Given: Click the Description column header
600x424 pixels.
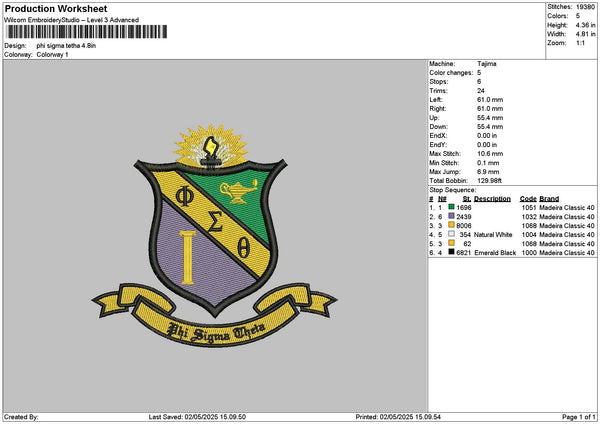Looking at the screenshot, I should coord(492,199).
